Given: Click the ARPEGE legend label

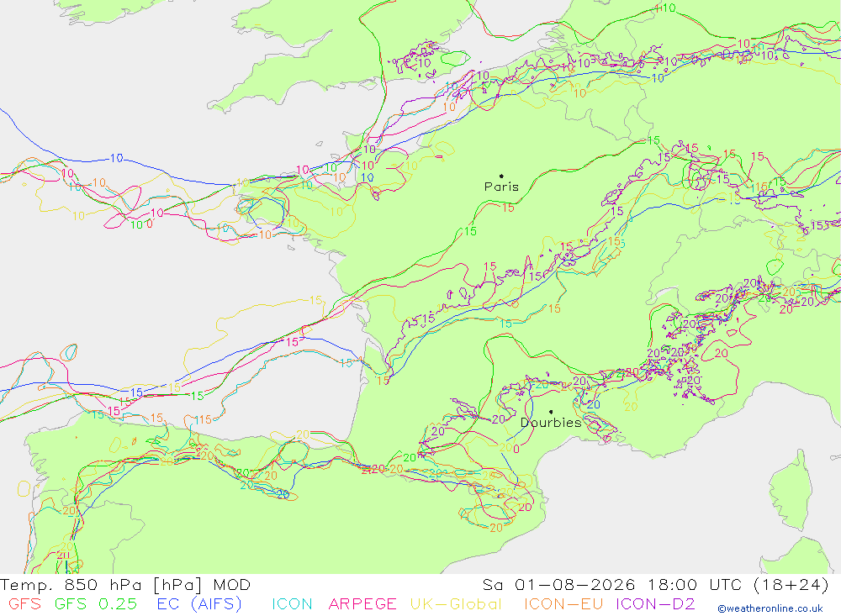Looking at the screenshot, I should coord(362,604).
